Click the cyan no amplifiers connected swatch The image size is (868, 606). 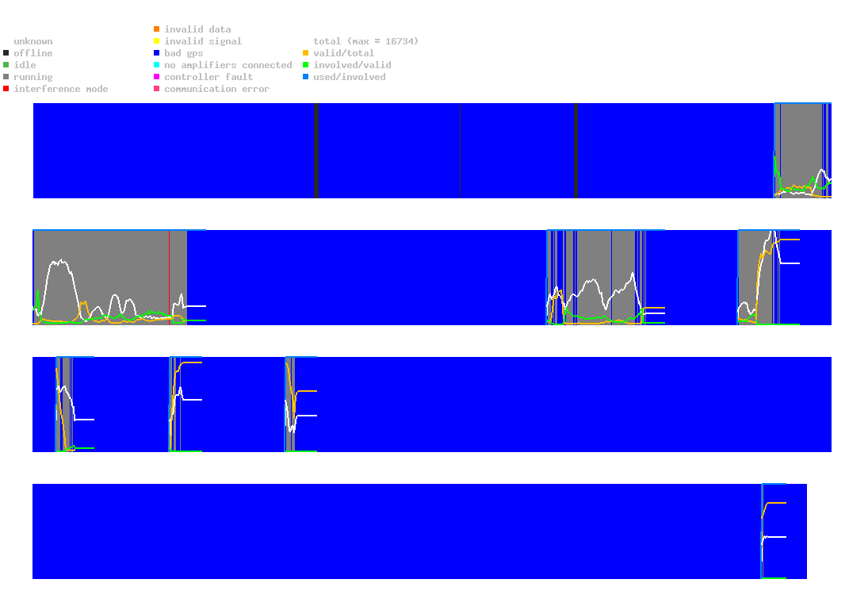click(x=157, y=65)
